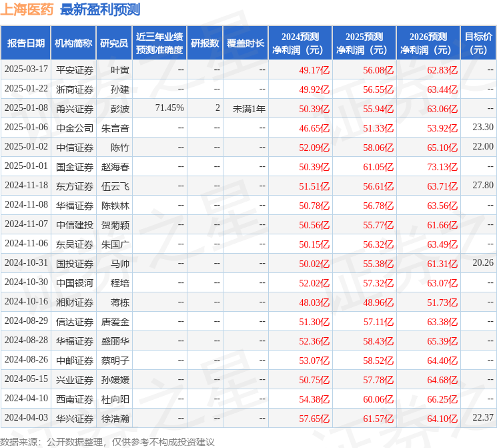Click the institution 浙商证券
Image resolution: width=497 pixels, height=448 pixels.
[75, 89]
